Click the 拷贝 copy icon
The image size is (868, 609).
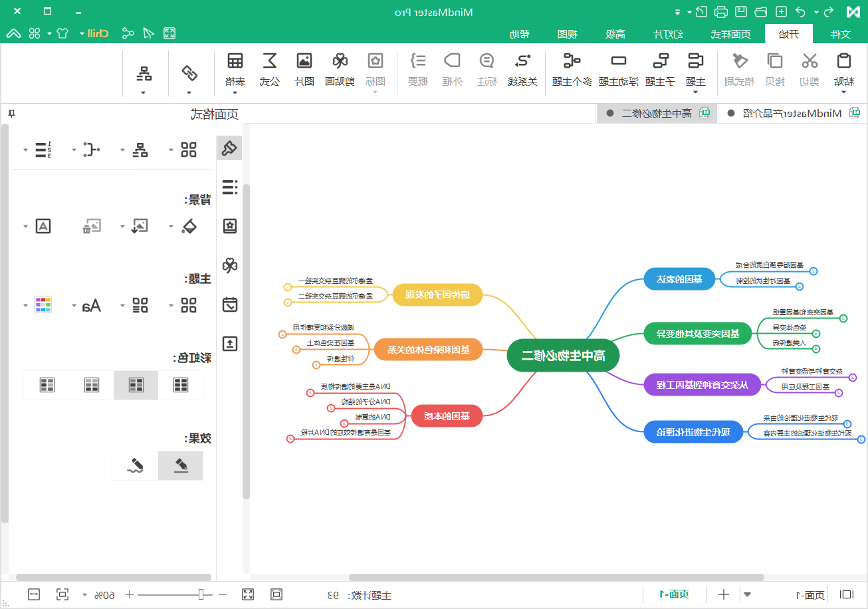tap(775, 61)
